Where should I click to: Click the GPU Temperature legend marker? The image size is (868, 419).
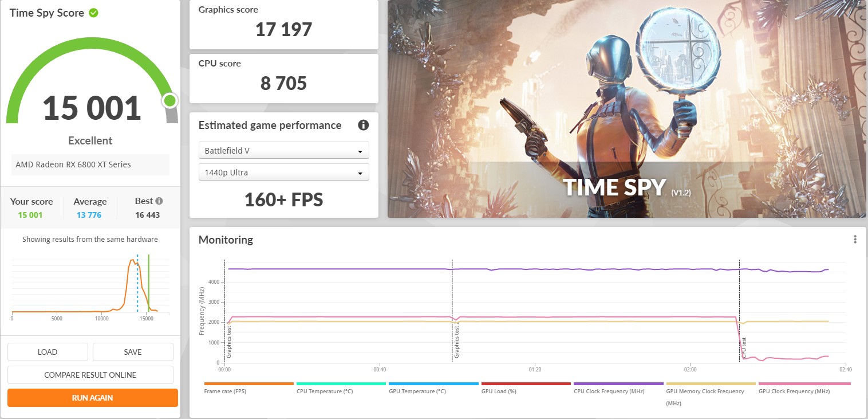pyautogui.click(x=433, y=383)
